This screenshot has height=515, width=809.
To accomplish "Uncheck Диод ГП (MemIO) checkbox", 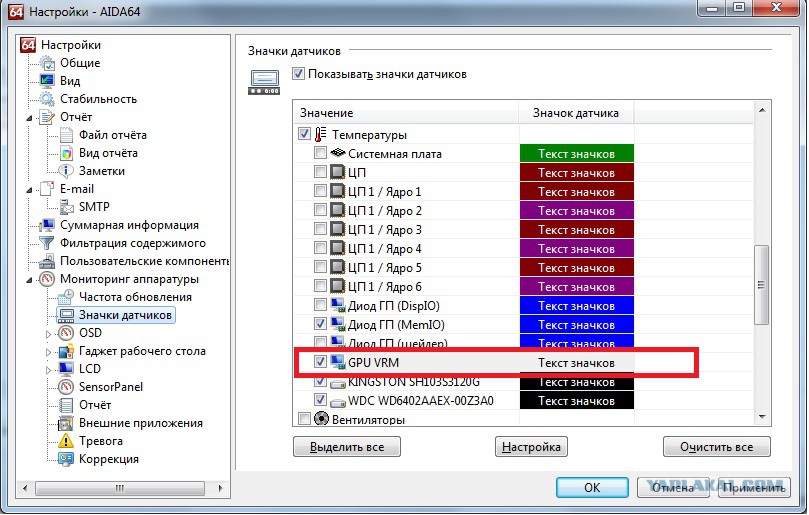I will click(320, 324).
